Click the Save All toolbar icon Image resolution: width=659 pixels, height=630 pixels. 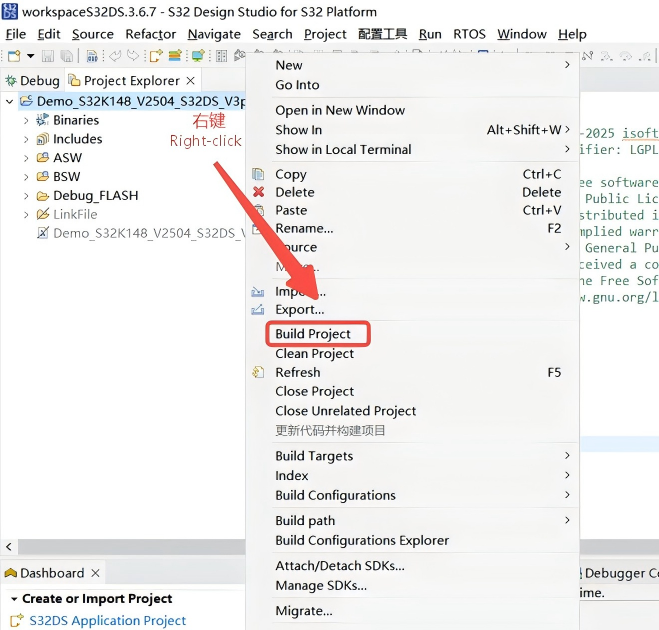point(66,55)
